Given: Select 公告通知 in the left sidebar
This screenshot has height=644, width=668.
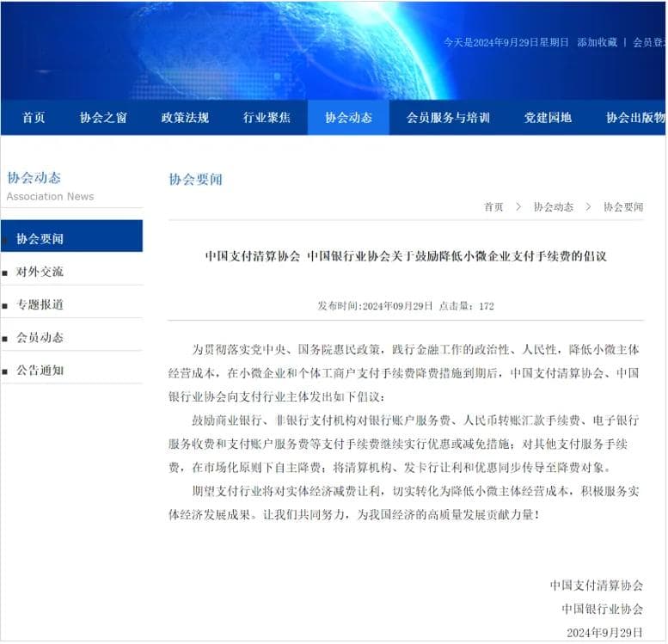Looking at the screenshot, I should (40, 371).
